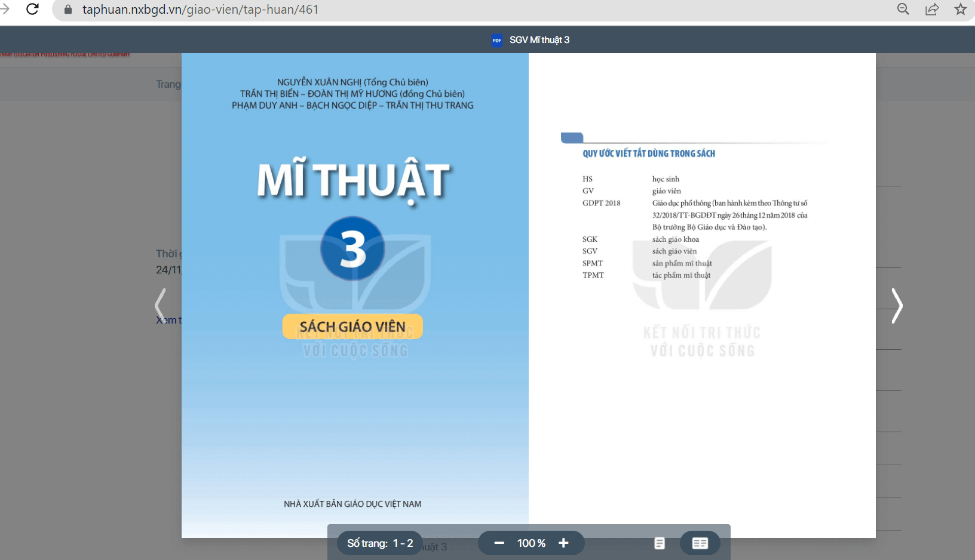Click the abbreviation SPMT in the list
The image size is (975, 560).
[593, 263]
